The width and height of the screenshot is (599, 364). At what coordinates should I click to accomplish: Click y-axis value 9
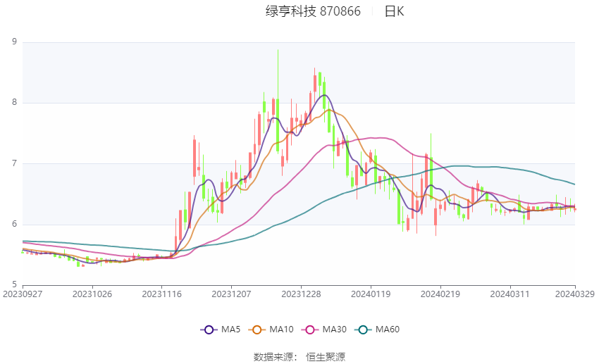click(15, 42)
